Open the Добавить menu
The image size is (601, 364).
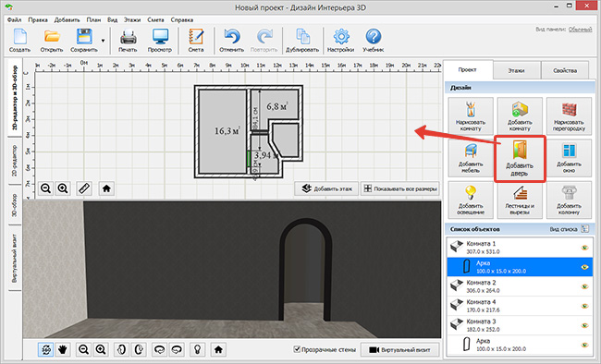(67, 20)
